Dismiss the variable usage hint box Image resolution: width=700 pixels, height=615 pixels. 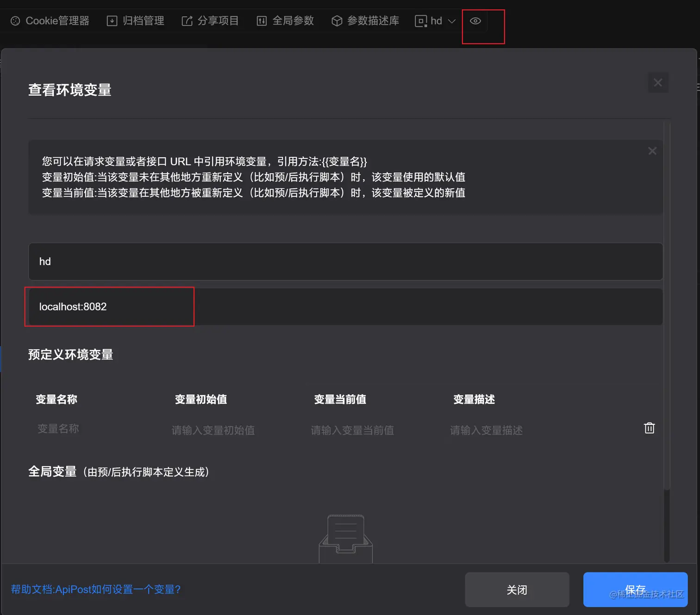(652, 151)
